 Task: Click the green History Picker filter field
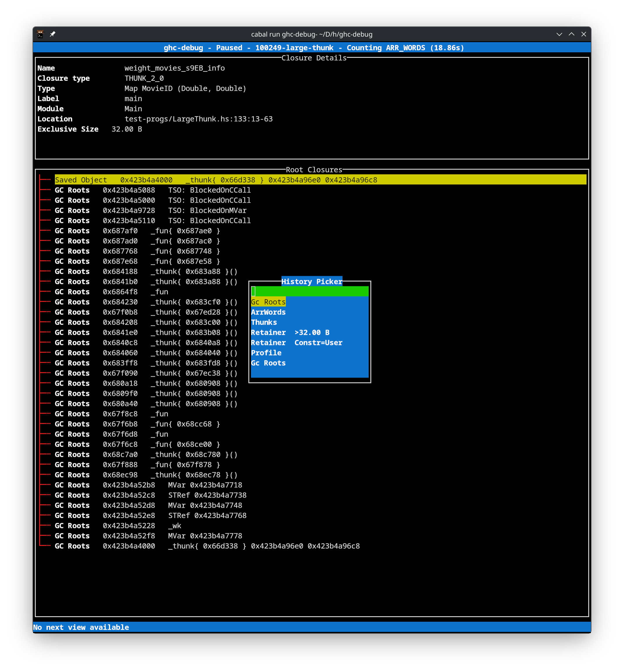[x=310, y=291]
